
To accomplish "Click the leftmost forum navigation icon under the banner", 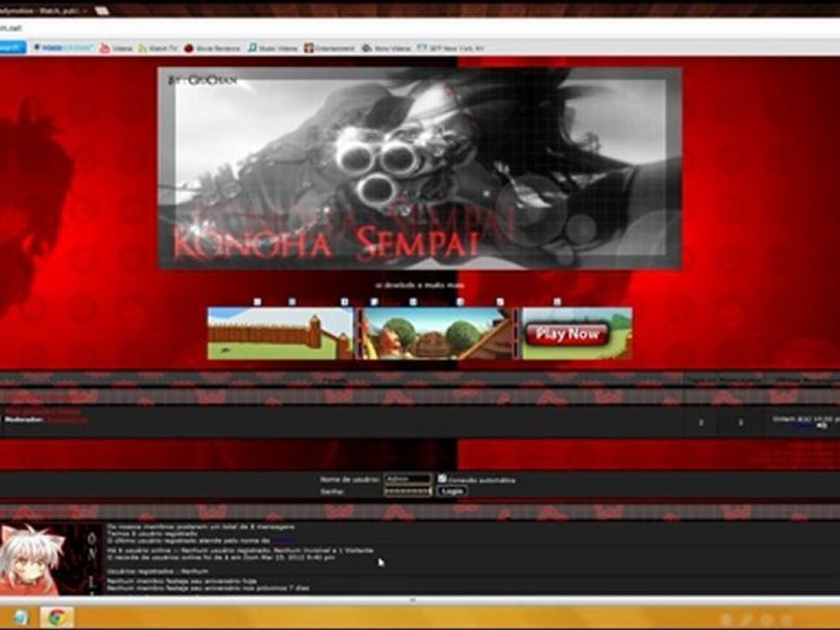I will point(257,302).
